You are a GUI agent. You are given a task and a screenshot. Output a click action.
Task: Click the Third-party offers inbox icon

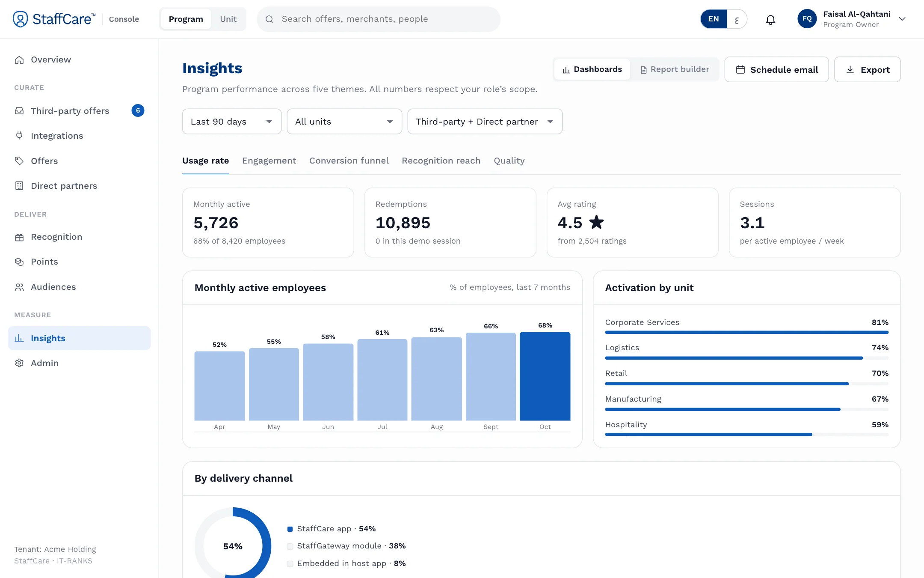[19, 111]
